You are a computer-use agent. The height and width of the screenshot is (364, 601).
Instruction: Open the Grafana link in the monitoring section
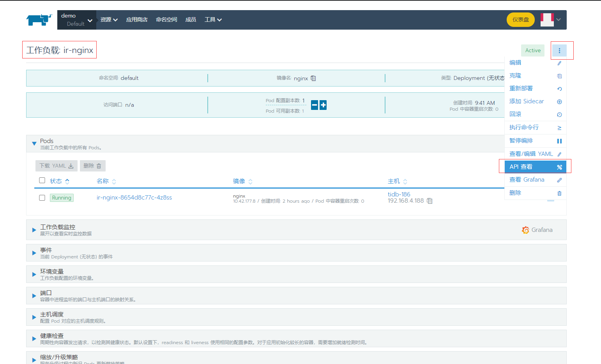pos(537,230)
